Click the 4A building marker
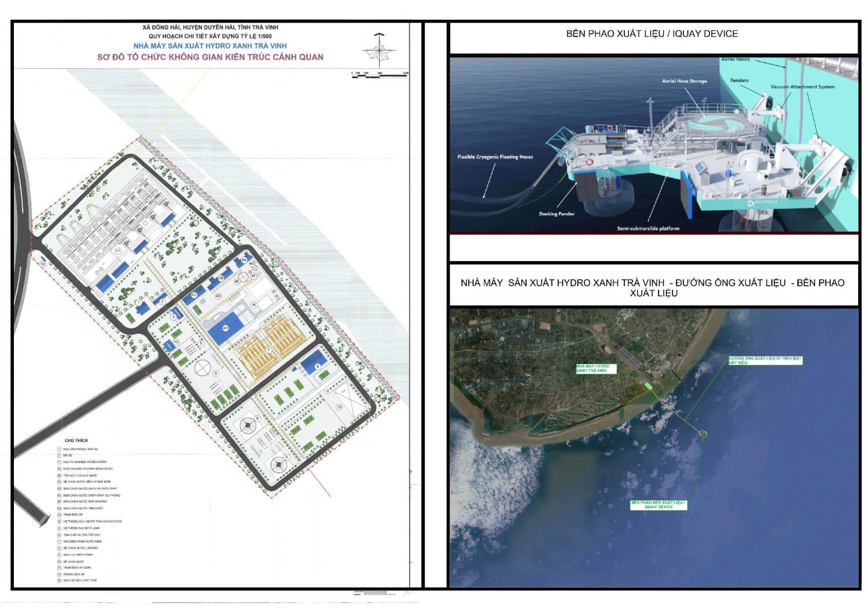Viewport: 868px width, 614px height. [x=244, y=260]
